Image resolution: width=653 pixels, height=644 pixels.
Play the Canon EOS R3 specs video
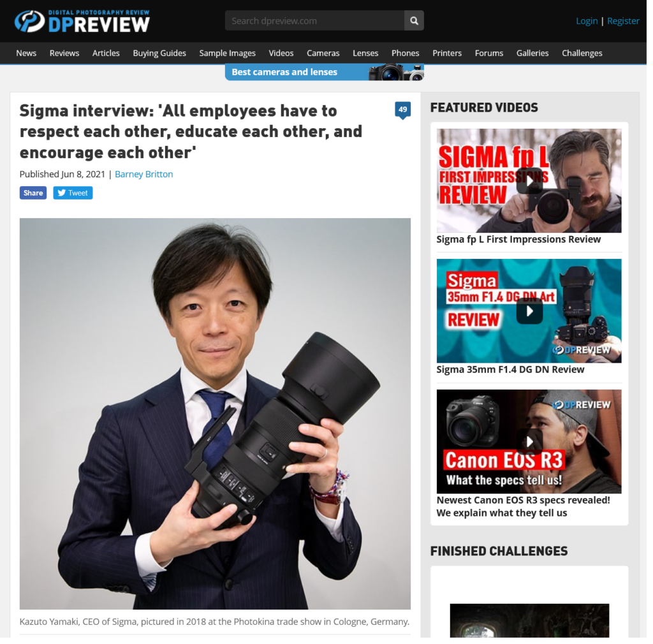point(529,441)
